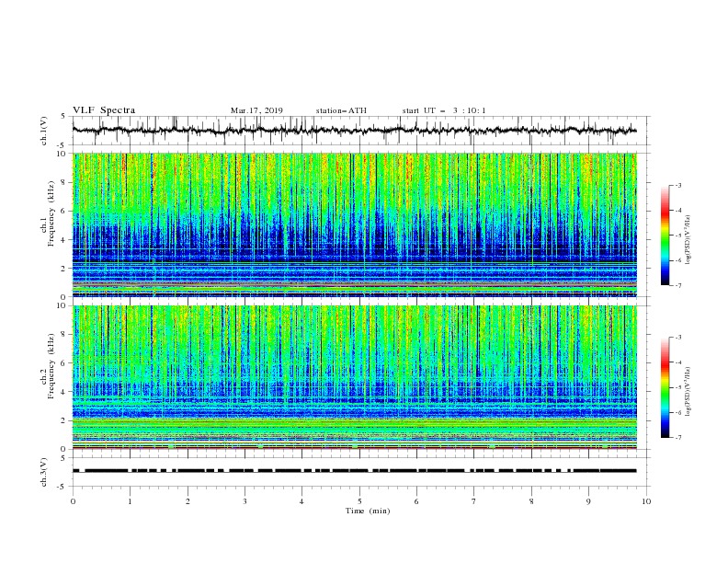This screenshot has height=563, width=728.
Task: Select the date "Mar.17, 2019" in header
Action: click(x=256, y=110)
